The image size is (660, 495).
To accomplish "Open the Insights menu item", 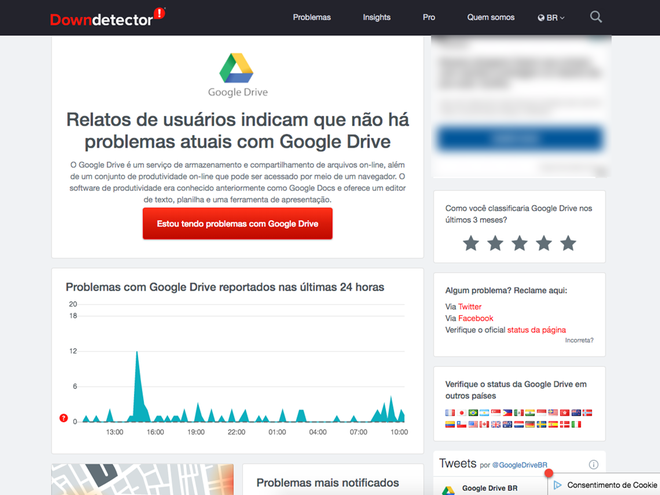I will point(377,17).
